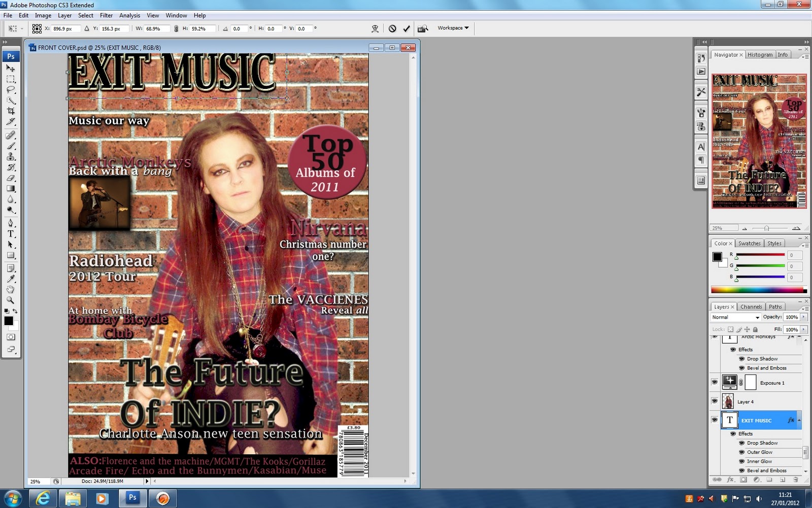The height and width of the screenshot is (508, 812).
Task: Delete layer using the trash icon
Action: pos(795,479)
